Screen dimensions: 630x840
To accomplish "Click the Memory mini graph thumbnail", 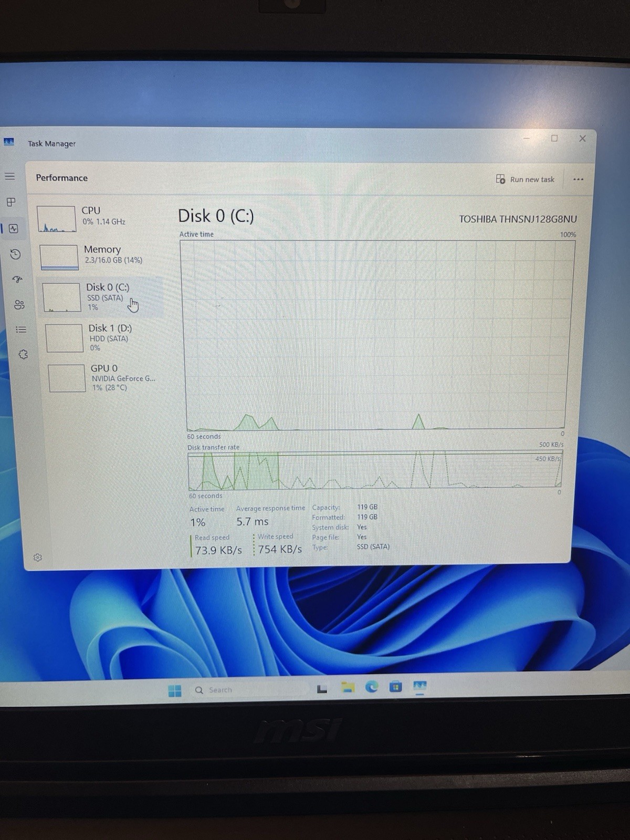I will 59,258.
